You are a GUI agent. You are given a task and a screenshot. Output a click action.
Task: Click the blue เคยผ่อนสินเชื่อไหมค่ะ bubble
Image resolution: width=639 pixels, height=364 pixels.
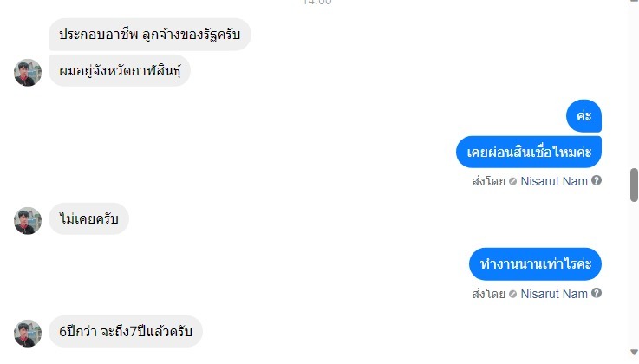click(x=528, y=152)
